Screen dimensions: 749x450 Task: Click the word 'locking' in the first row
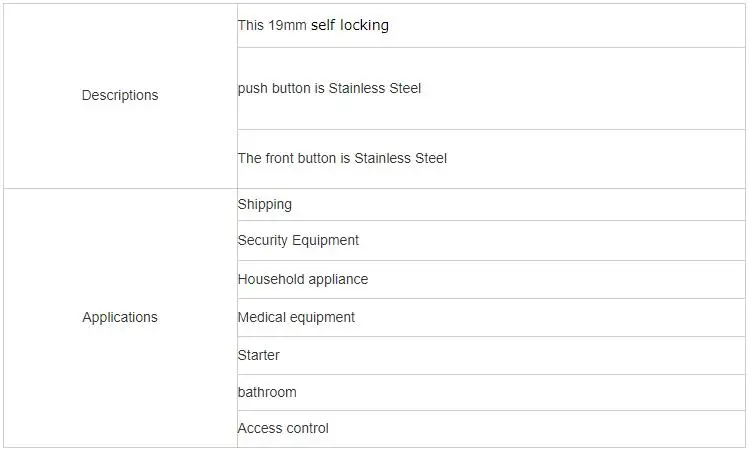364,25
